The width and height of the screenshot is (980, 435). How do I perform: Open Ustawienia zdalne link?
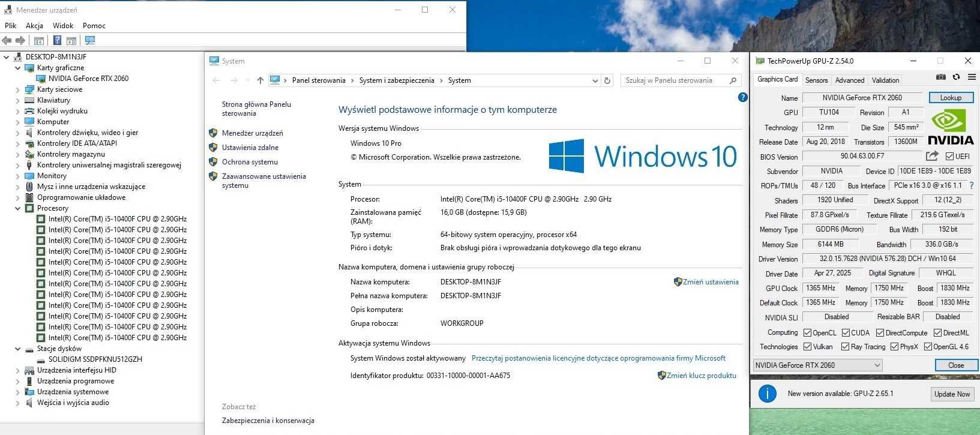click(250, 148)
